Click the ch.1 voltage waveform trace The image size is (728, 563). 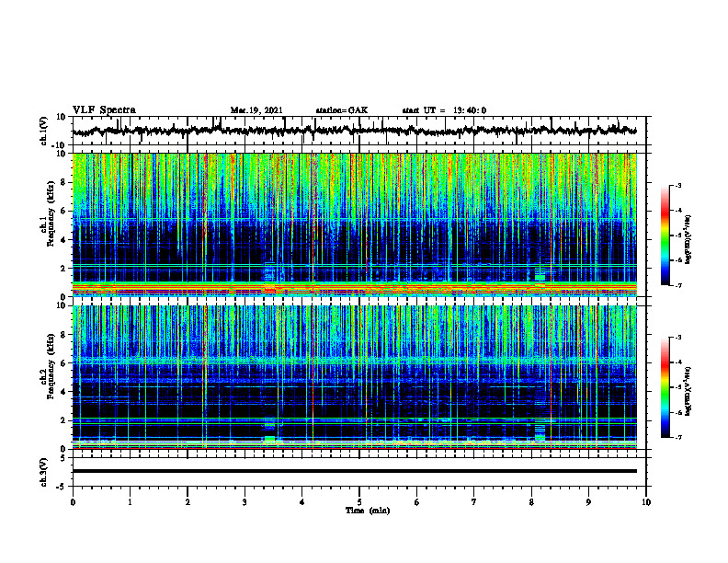(x=354, y=131)
